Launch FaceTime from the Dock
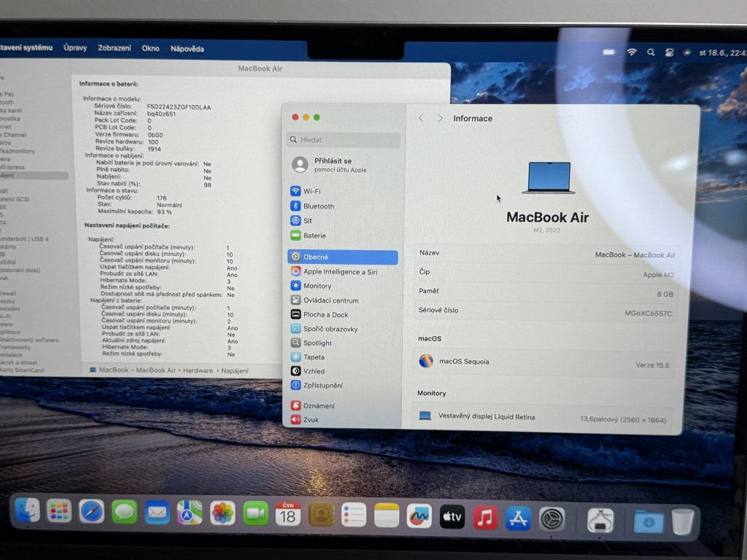Image resolution: width=747 pixels, height=560 pixels. tap(255, 513)
